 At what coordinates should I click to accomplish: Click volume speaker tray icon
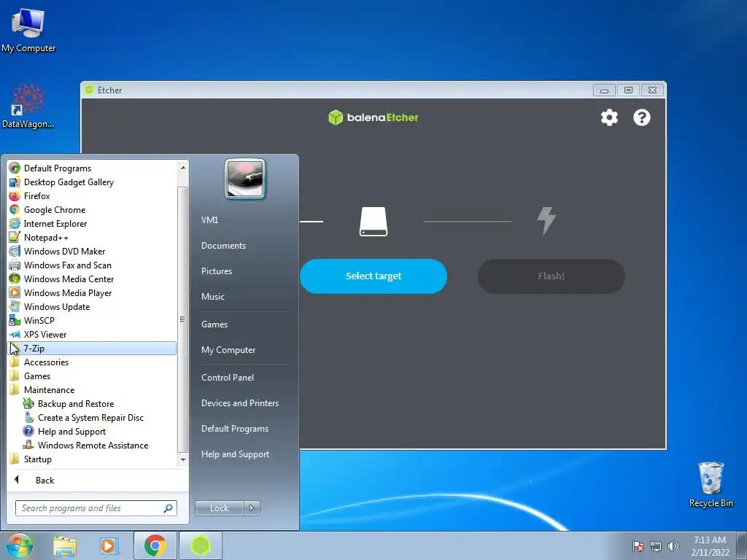tap(673, 546)
